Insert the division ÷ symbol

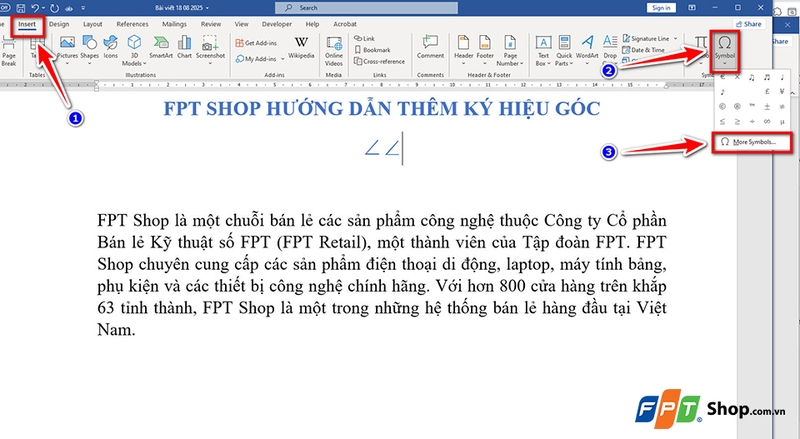(x=752, y=121)
